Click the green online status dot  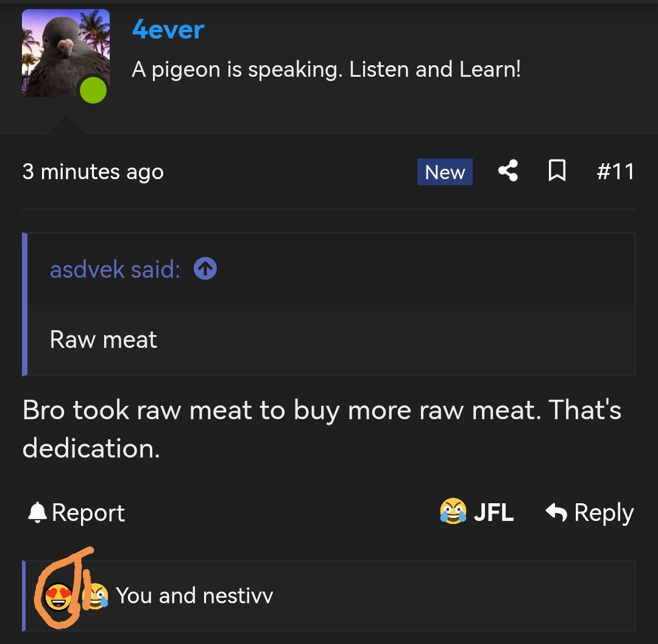coord(93,91)
